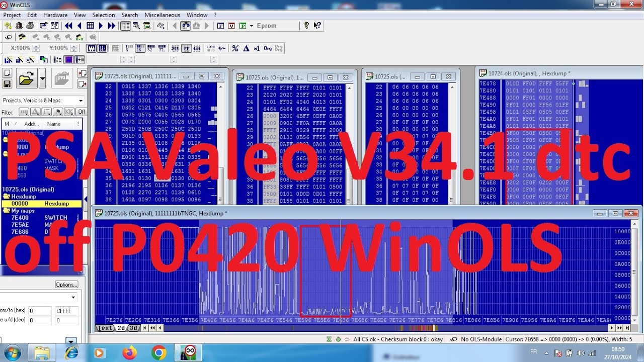The width and height of the screenshot is (644, 362).
Task: Open dropdown arrow beside open-folder button
Action: click(42, 78)
